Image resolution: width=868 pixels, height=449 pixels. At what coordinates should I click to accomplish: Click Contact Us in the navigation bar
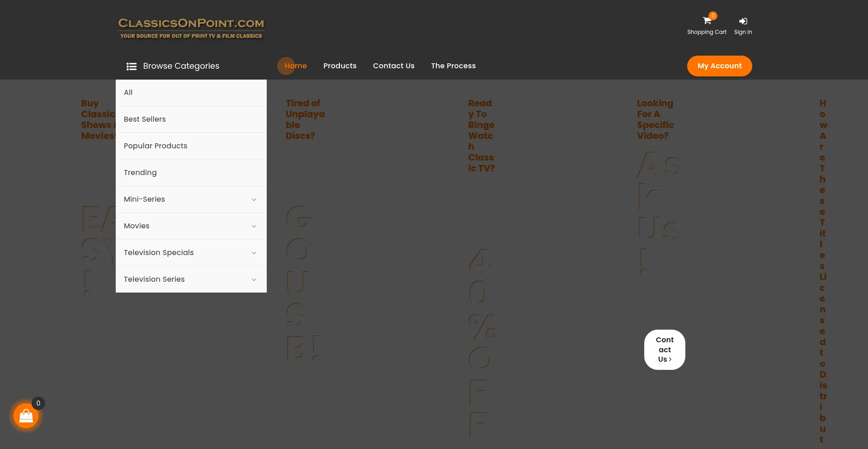click(x=393, y=66)
